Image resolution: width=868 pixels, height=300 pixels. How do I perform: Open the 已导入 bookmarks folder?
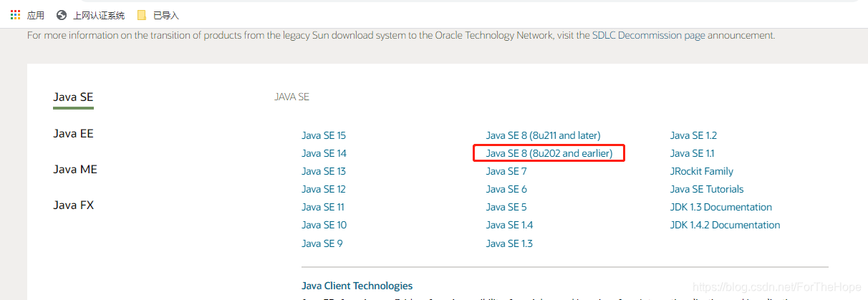[x=166, y=15]
